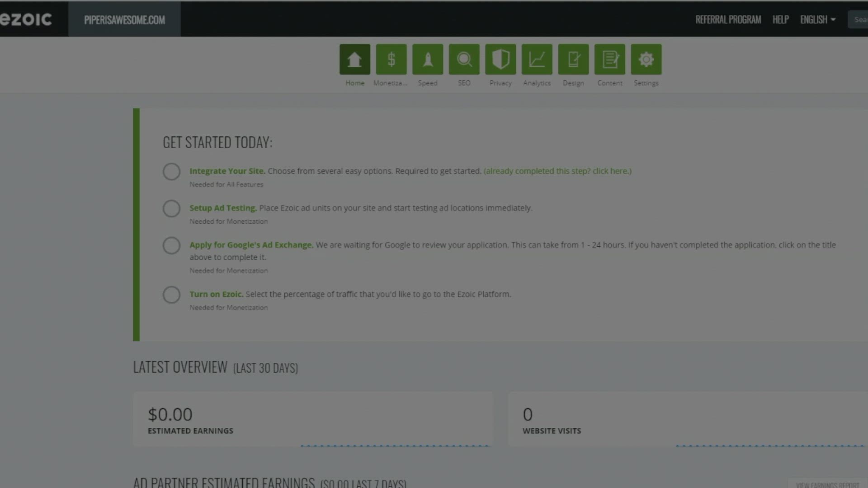Open the Analytics chart icon
The height and width of the screenshot is (488, 868).
tap(537, 59)
